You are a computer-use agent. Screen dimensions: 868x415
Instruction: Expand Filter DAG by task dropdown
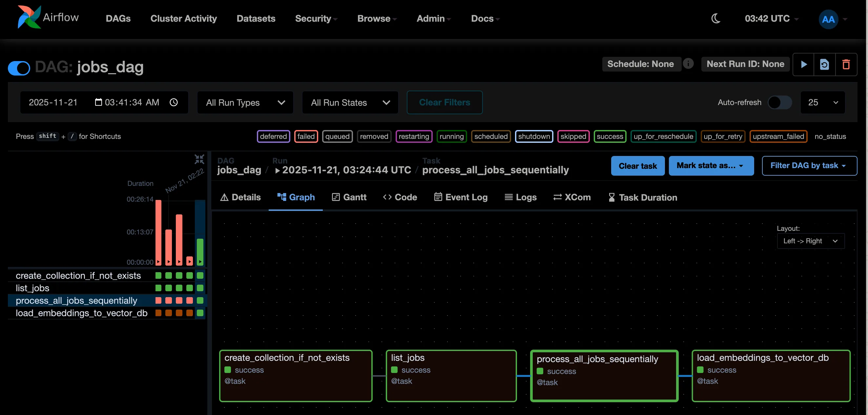809,165
